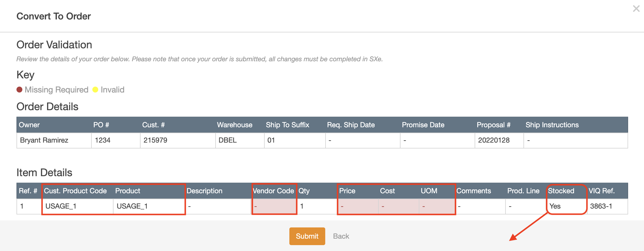The height and width of the screenshot is (251, 644).
Task: Select the empty Cost cell
Action: pyautogui.click(x=398, y=206)
